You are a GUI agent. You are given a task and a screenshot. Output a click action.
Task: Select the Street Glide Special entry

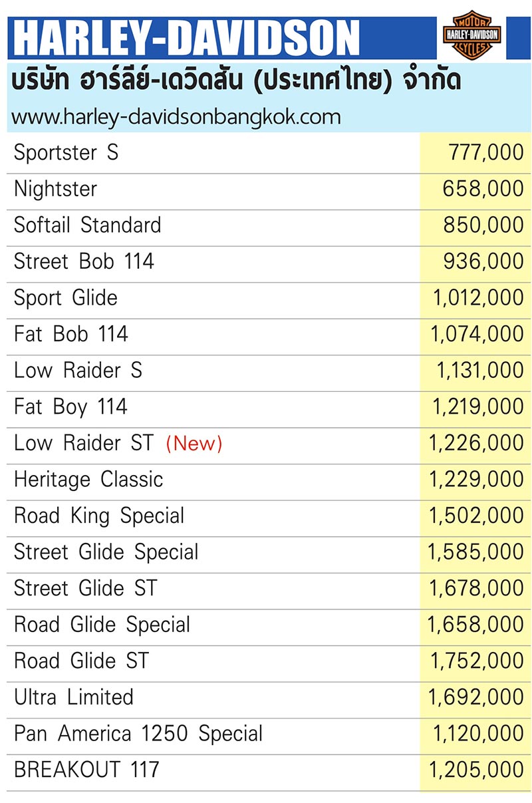tap(106, 552)
